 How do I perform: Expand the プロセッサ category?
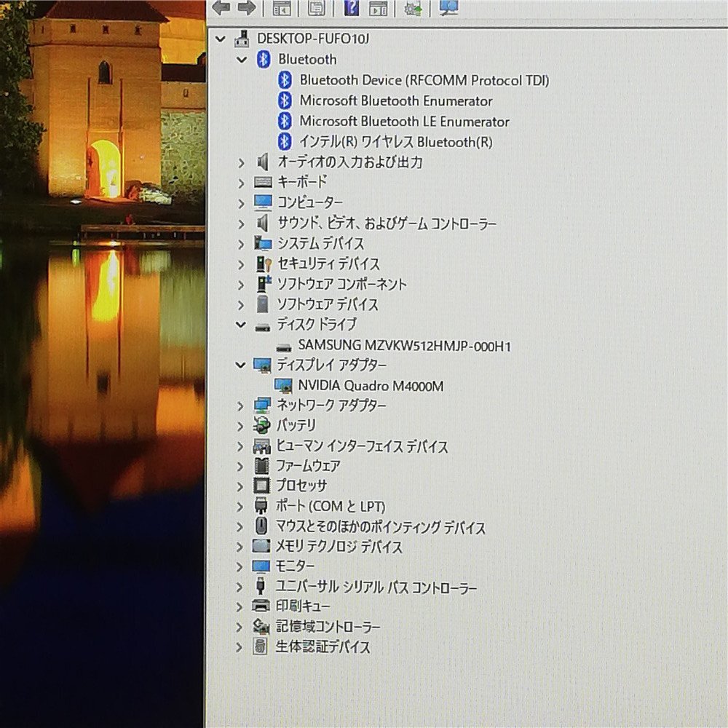click(x=240, y=486)
